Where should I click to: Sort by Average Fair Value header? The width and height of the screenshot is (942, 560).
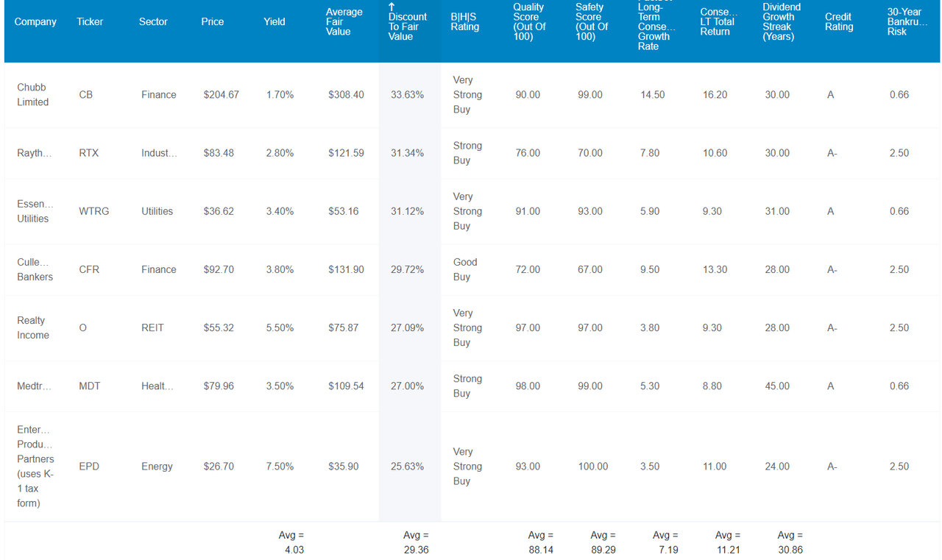pyautogui.click(x=344, y=22)
